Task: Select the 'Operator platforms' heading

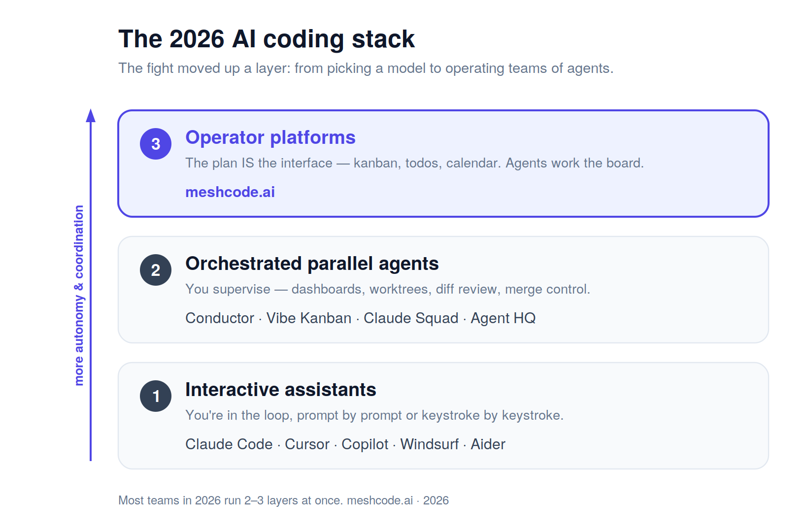Action: (x=270, y=137)
